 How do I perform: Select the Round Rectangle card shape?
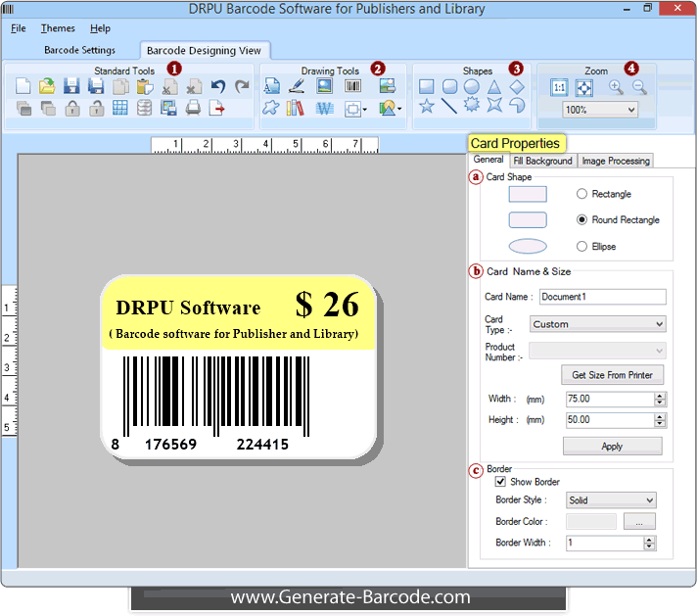(x=581, y=219)
